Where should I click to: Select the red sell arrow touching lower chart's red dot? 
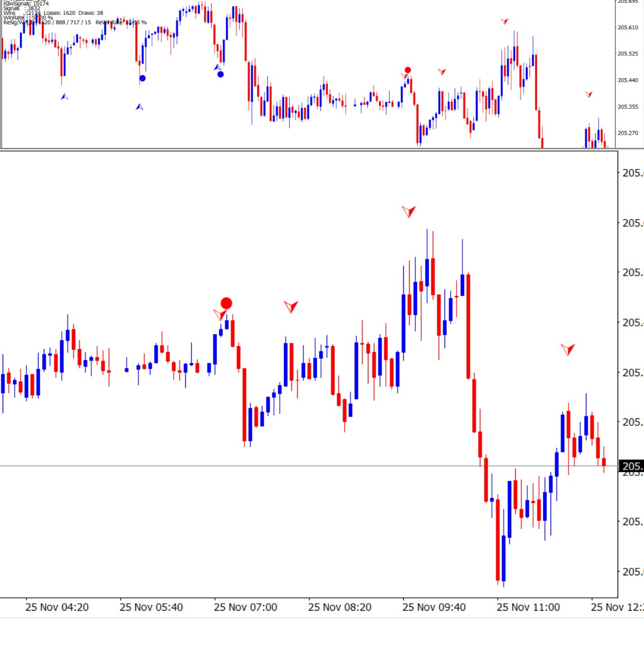click(x=220, y=315)
